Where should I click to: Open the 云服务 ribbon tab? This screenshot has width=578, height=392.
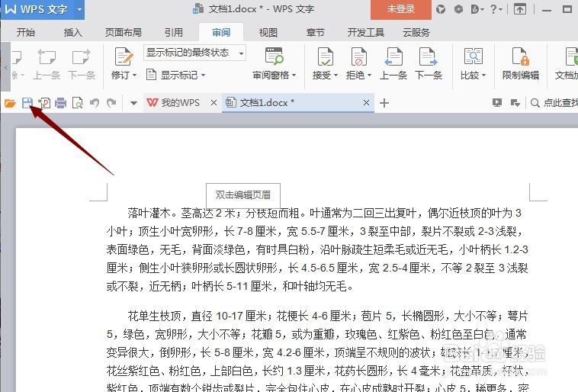pyautogui.click(x=416, y=33)
